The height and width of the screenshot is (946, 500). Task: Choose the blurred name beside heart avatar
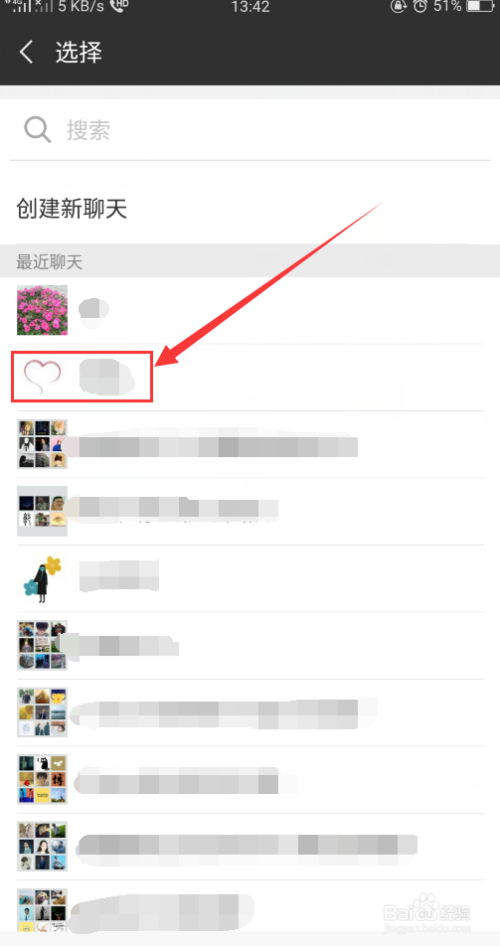point(107,378)
